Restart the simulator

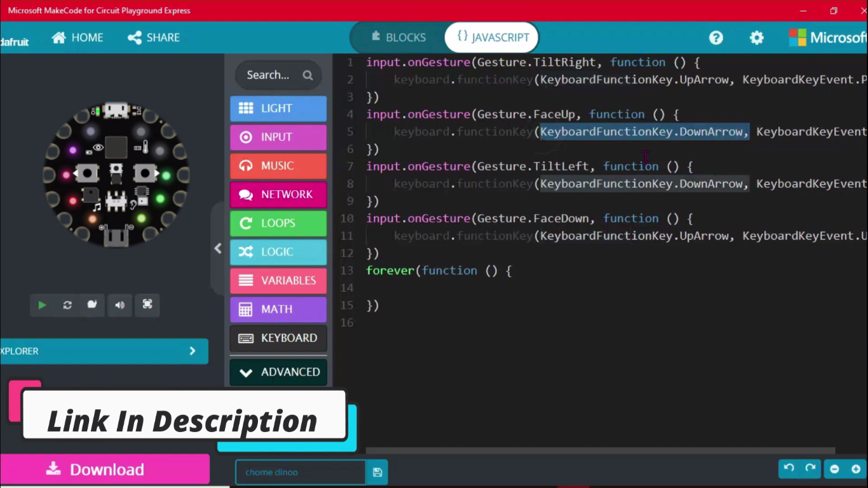point(67,305)
